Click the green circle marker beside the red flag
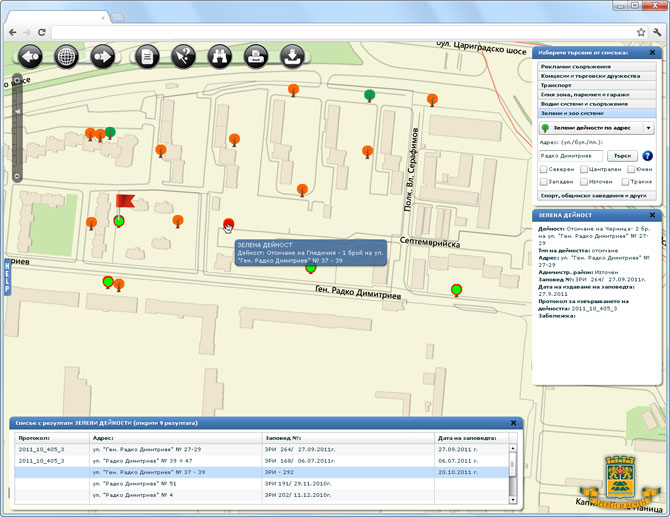The image size is (670, 517). point(119,221)
